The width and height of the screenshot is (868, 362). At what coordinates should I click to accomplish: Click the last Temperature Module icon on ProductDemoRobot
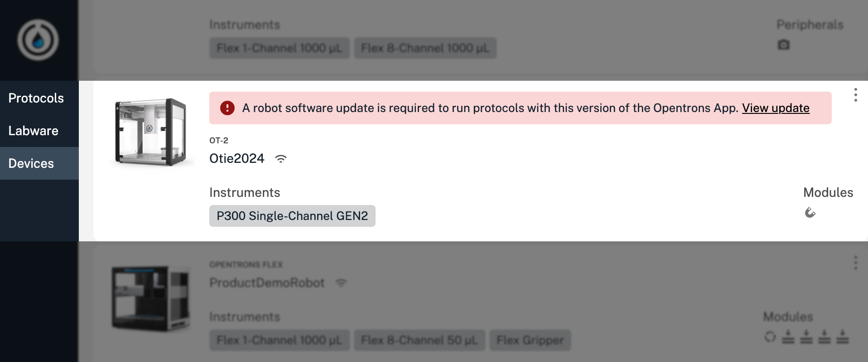pos(843,337)
